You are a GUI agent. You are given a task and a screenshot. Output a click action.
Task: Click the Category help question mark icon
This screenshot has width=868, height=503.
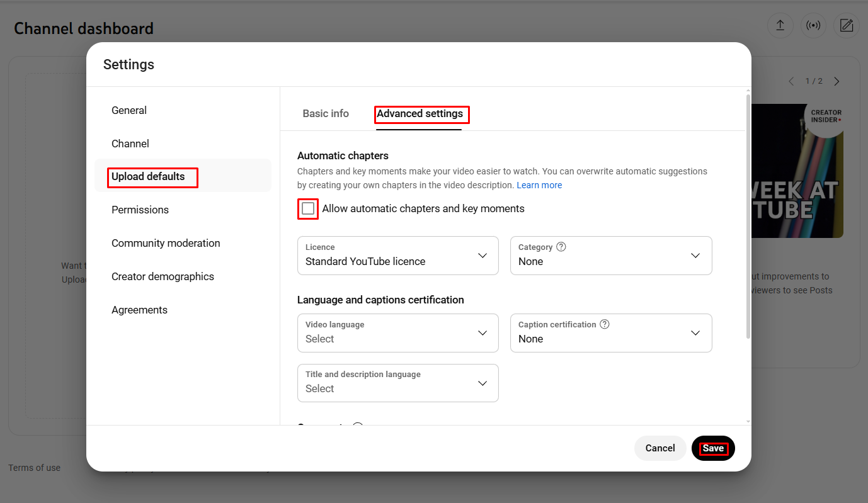click(561, 247)
